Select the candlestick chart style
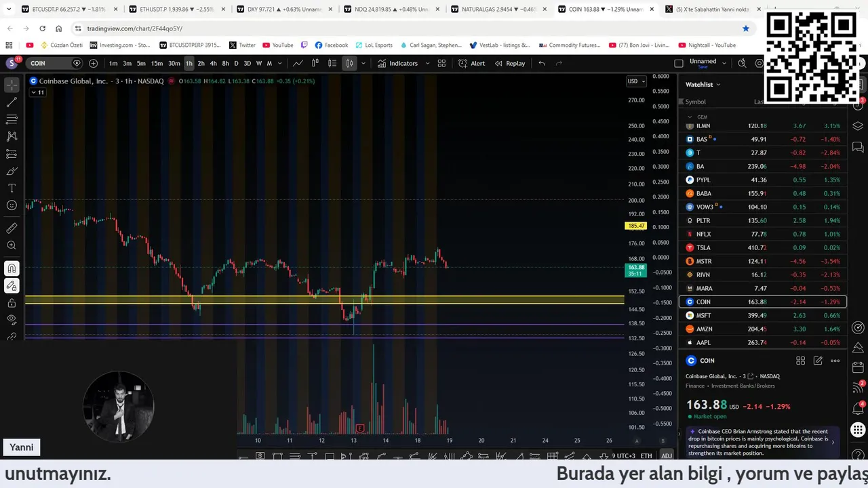The image size is (868, 488). (x=349, y=63)
